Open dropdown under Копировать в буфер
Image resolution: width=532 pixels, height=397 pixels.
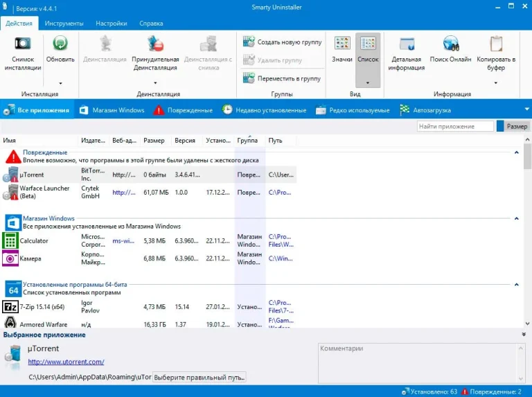click(496, 82)
